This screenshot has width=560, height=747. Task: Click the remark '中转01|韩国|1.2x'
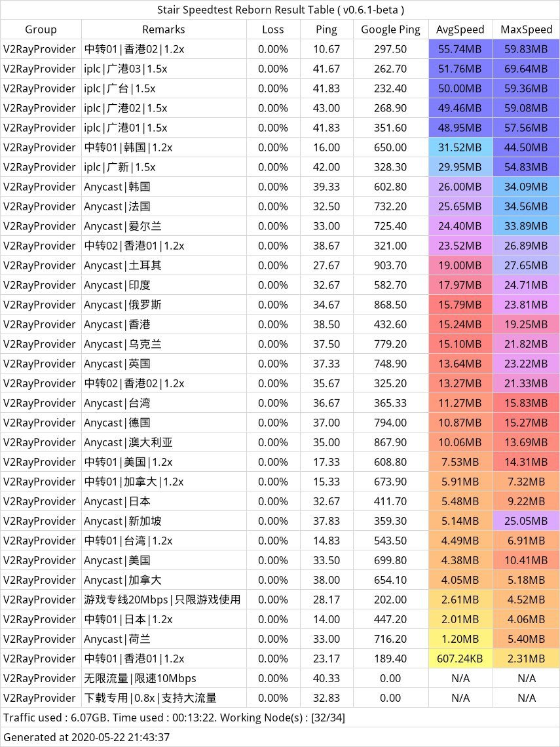[128, 147]
